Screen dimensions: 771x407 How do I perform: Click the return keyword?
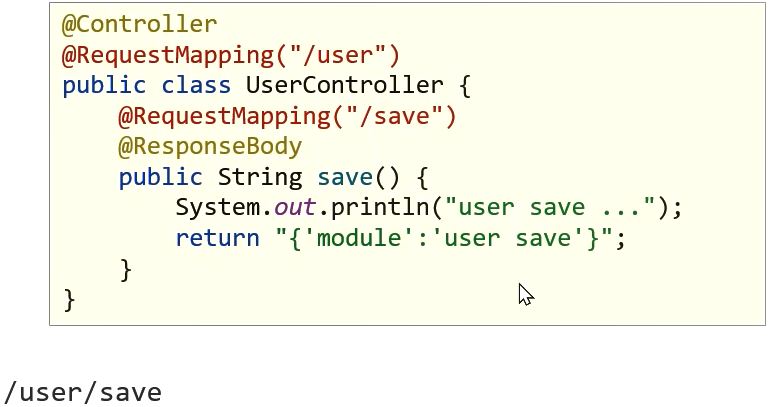coord(217,238)
